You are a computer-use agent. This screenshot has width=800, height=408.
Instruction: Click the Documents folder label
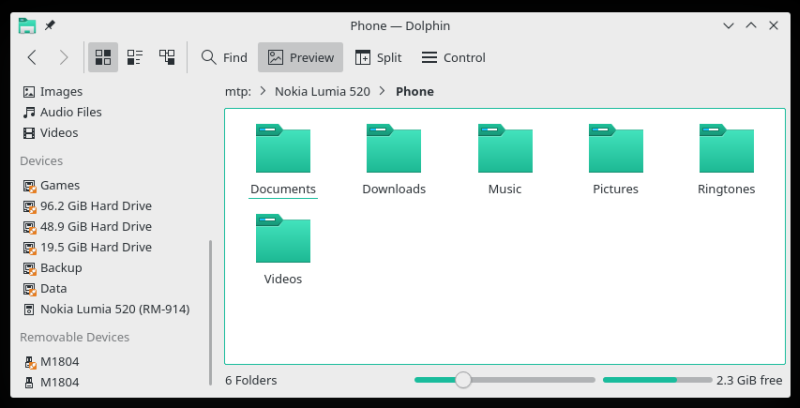[x=283, y=189]
